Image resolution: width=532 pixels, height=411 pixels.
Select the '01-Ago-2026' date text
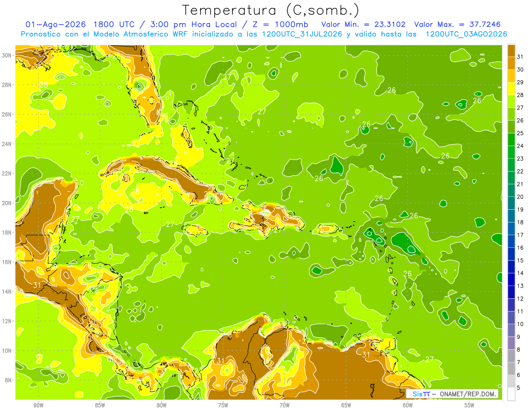(55, 24)
